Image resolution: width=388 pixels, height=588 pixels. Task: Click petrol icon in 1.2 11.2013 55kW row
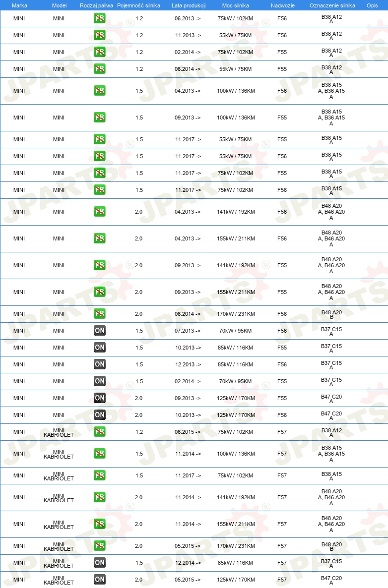point(99,35)
